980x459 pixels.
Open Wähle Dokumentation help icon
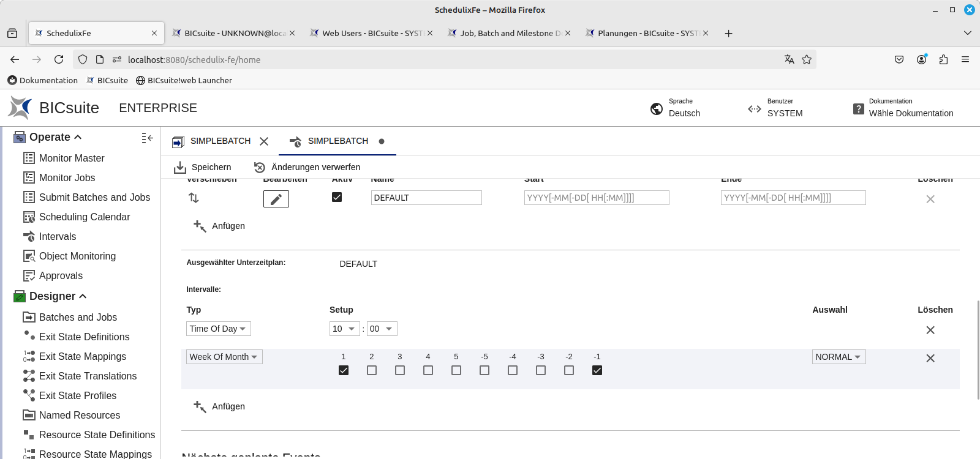click(859, 109)
